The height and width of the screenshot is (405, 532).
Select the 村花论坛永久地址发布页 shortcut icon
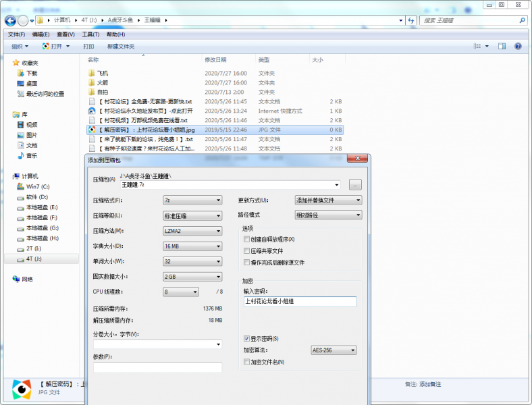click(92, 111)
